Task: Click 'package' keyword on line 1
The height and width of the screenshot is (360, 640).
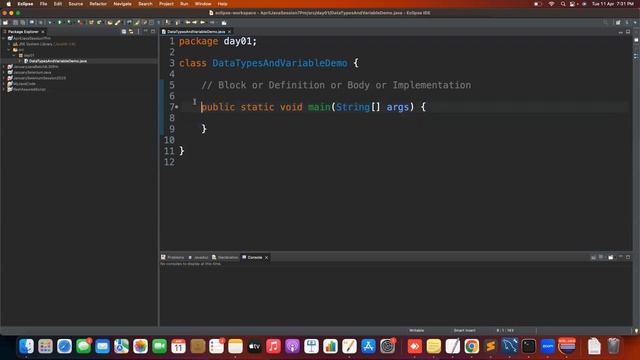Action: (198, 41)
